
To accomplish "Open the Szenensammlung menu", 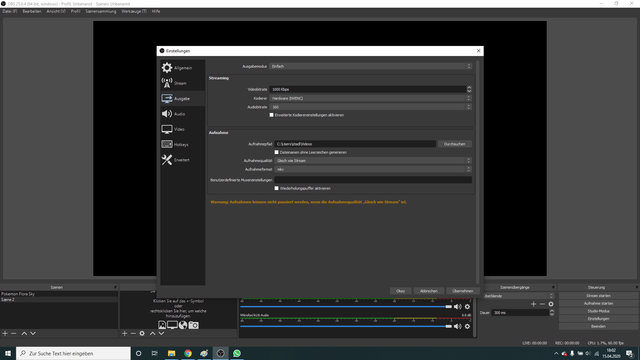I will (x=101, y=11).
